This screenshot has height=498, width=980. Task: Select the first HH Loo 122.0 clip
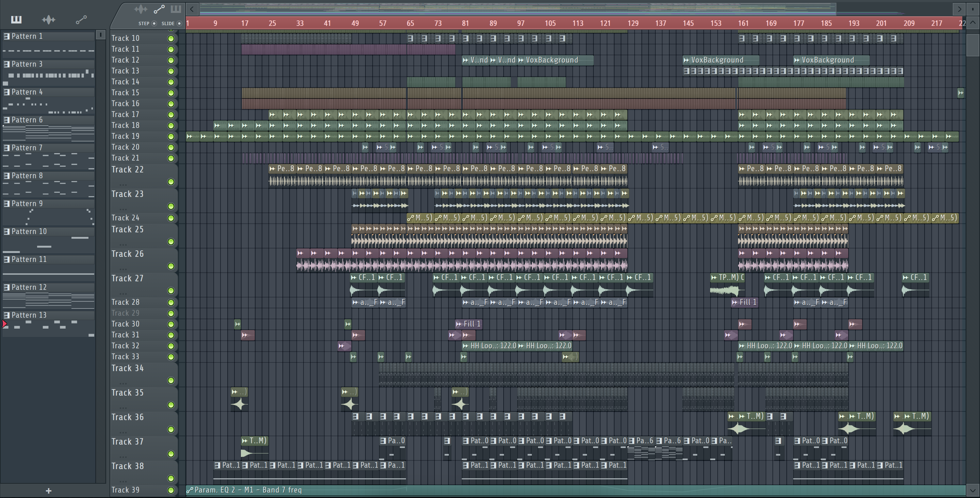pos(490,346)
